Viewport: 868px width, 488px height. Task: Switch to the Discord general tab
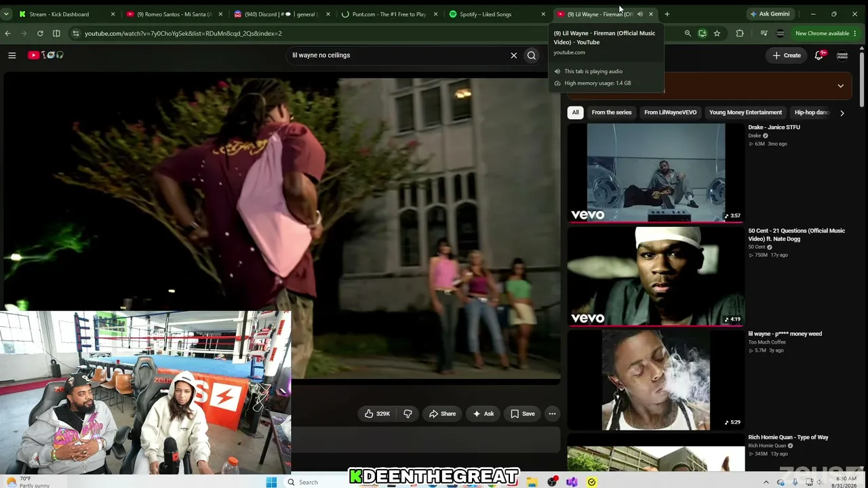pyautogui.click(x=281, y=14)
